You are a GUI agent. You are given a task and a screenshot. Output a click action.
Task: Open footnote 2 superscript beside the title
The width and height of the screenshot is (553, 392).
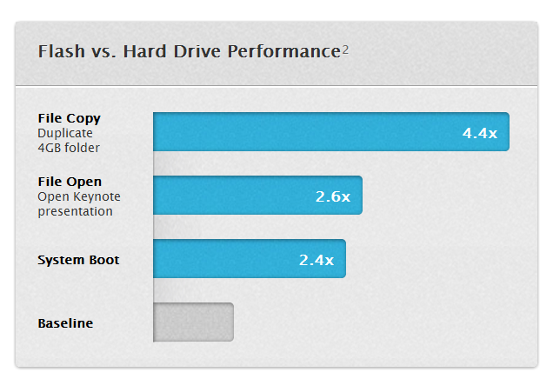click(x=345, y=49)
